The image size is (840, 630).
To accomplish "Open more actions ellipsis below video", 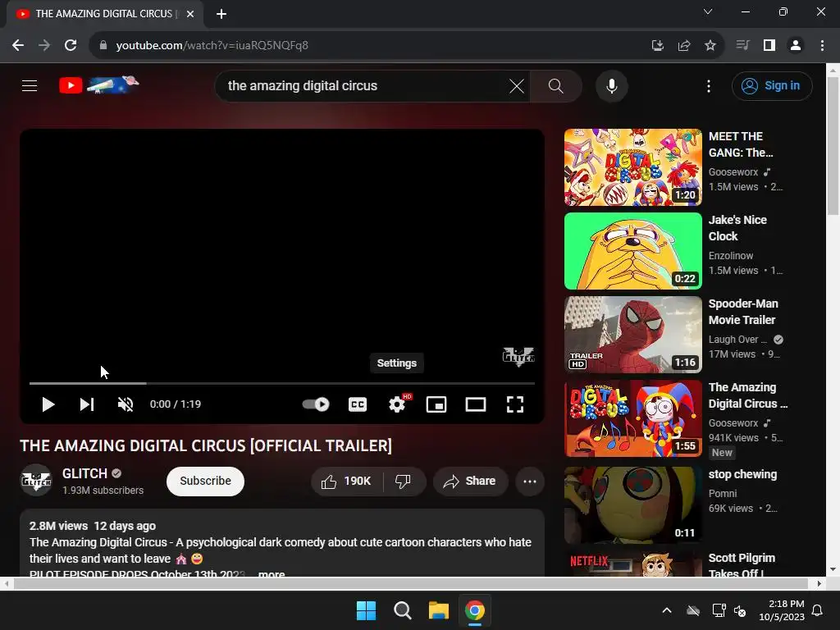I will (x=530, y=481).
